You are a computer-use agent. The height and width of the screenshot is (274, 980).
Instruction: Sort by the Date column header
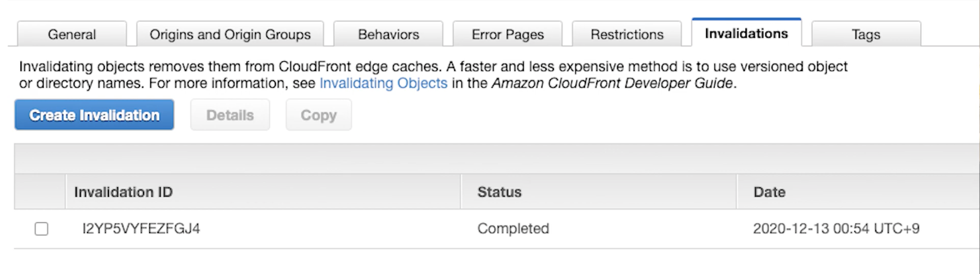tap(769, 192)
